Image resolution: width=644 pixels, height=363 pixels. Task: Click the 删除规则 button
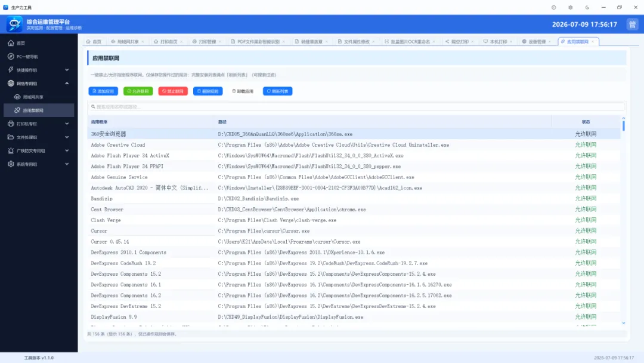pos(208,91)
